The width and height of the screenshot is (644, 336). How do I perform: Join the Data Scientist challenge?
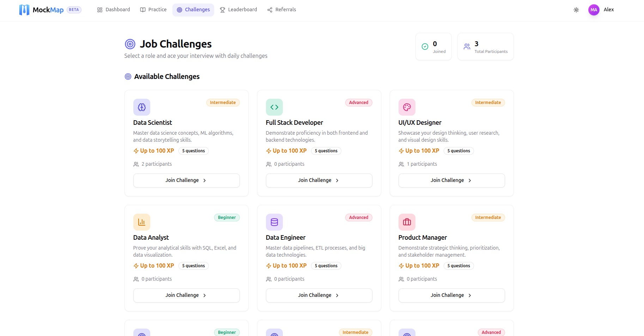pos(187,181)
